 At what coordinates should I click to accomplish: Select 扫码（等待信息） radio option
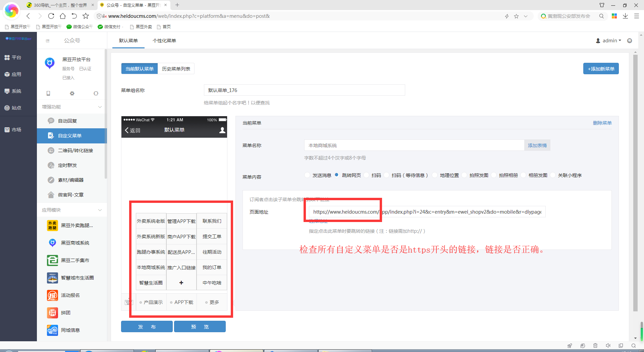[x=386, y=175]
